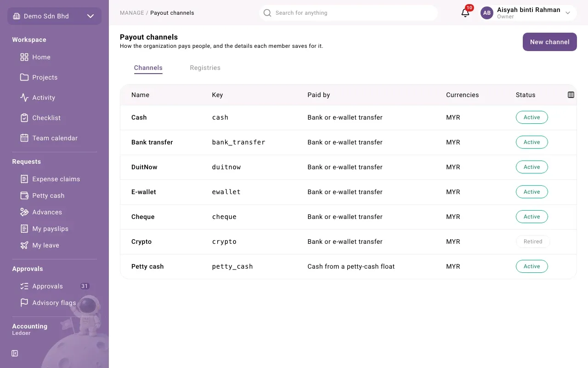The height and width of the screenshot is (368, 588).
Task: Go to MANAGE in the breadcrumb
Action: pos(132,13)
